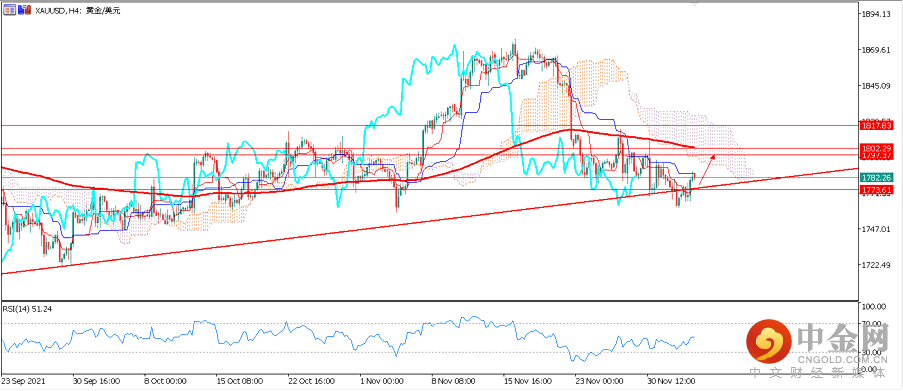This screenshot has height=391, width=903.
Task: Select the 1773.61 red price level tag
Action: [876, 189]
